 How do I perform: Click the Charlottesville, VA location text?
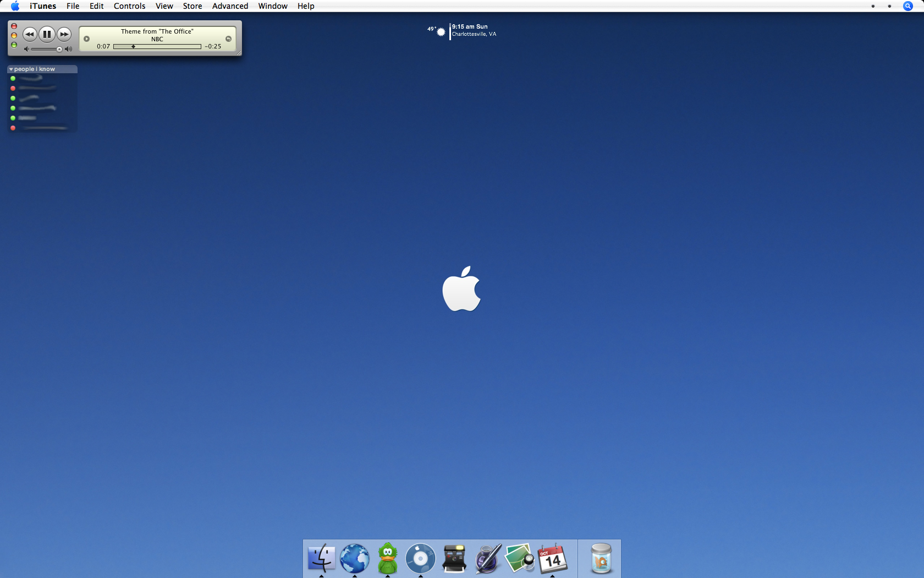(x=474, y=34)
